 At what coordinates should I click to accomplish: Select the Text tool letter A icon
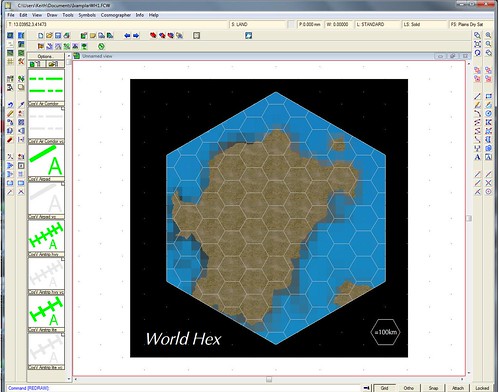pos(477,157)
